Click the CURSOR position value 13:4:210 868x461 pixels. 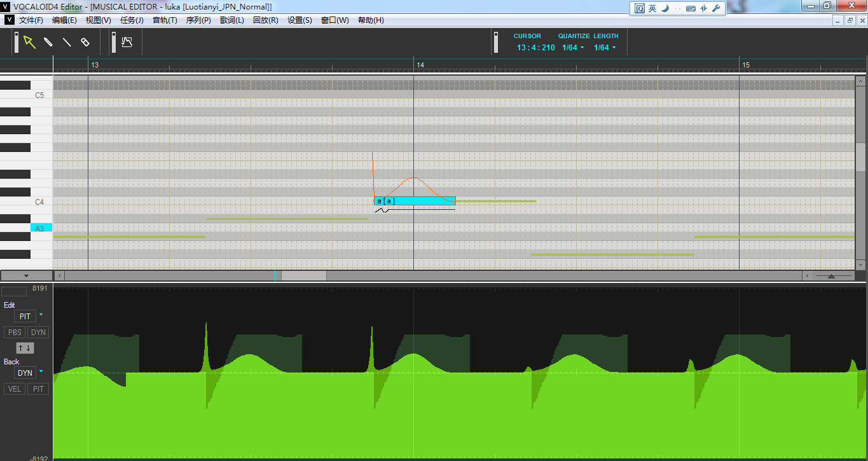535,48
